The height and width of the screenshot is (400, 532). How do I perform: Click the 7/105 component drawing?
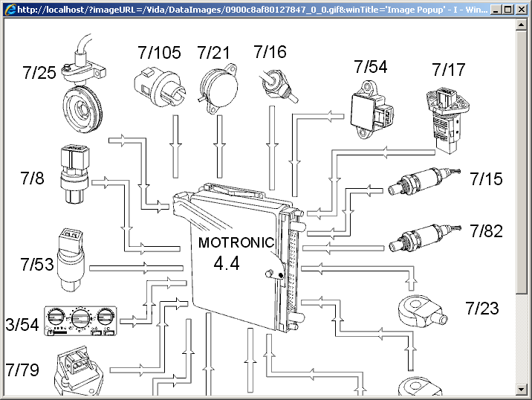coord(160,86)
